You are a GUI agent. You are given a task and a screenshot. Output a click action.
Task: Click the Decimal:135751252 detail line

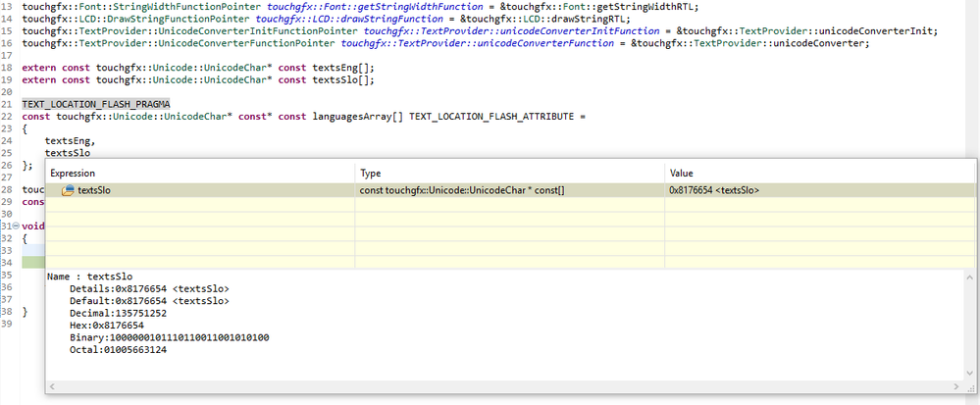(118, 313)
